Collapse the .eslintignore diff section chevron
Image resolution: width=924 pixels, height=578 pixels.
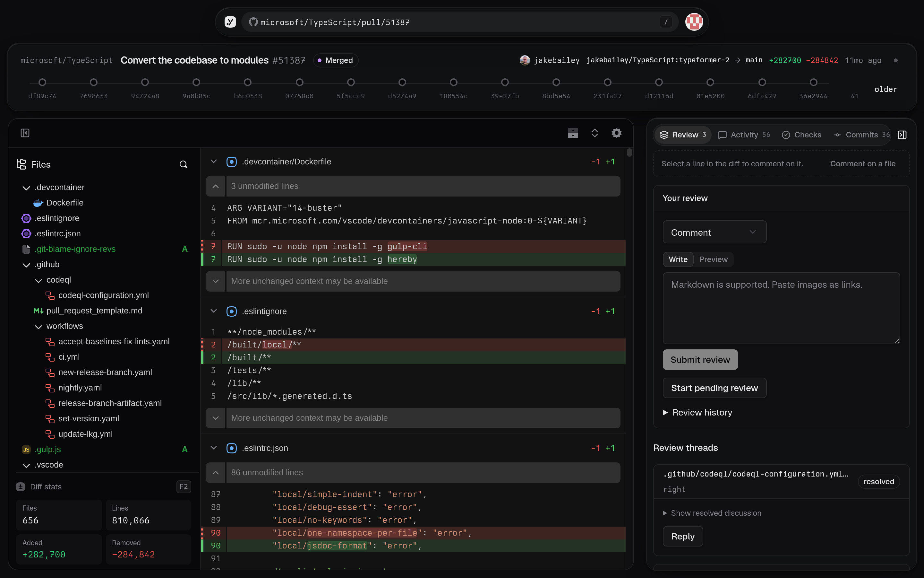(x=213, y=311)
